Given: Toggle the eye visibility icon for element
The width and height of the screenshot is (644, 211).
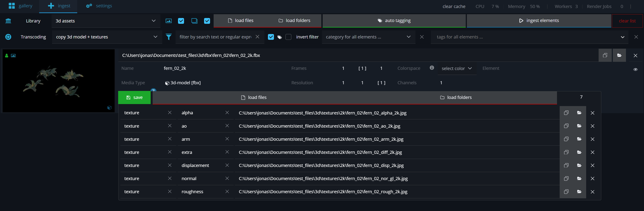Looking at the screenshot, I should click(635, 69).
